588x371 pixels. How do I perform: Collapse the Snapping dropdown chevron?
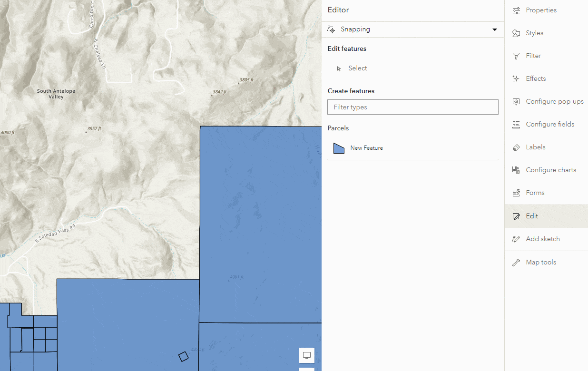point(495,29)
